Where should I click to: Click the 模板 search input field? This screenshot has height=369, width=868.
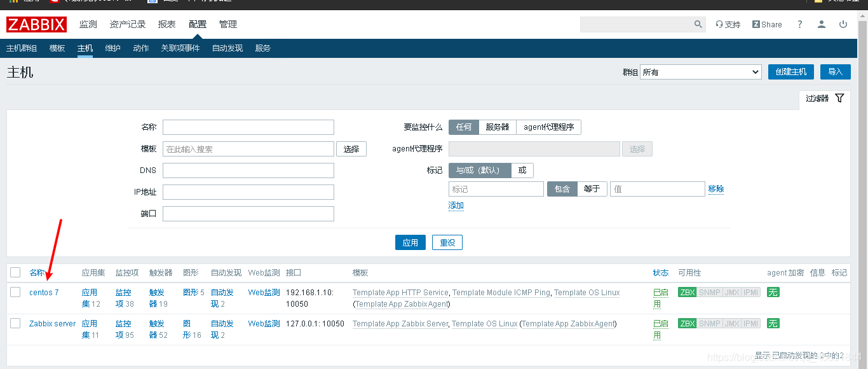pyautogui.click(x=248, y=149)
